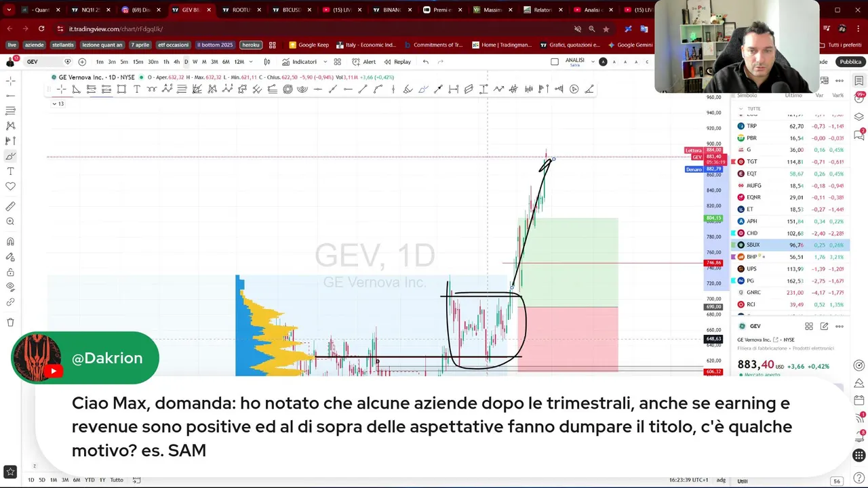Open the Indicatori button
Screen dimensions: 868x488
pos(299,62)
